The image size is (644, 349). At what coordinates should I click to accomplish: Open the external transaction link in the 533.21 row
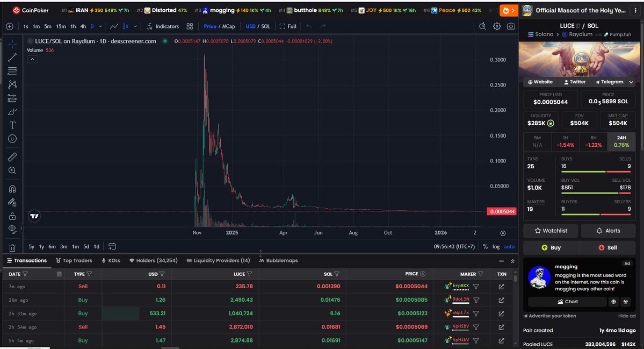pyautogui.click(x=502, y=313)
